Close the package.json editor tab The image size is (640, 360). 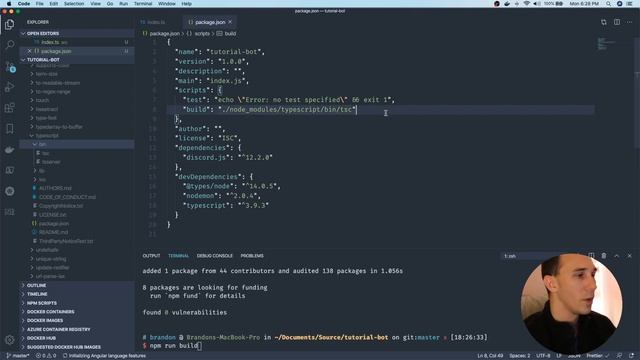pyautogui.click(x=230, y=22)
